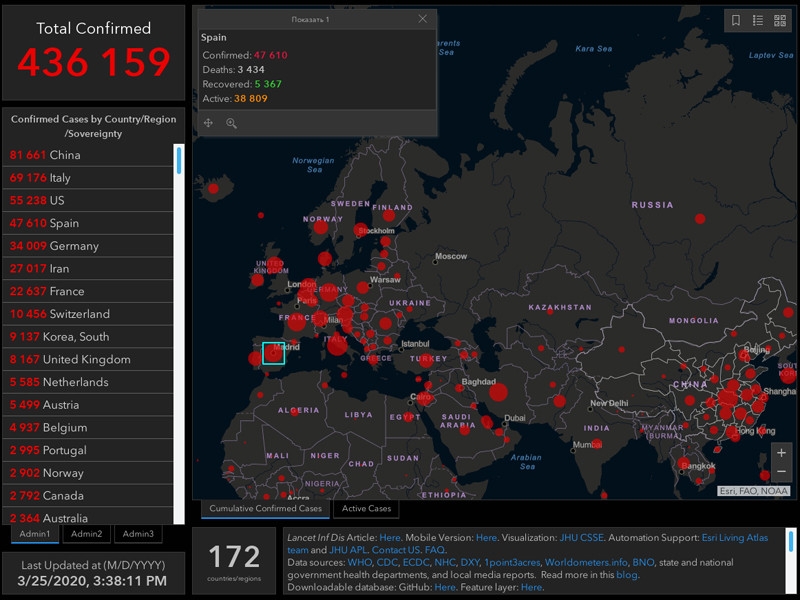Click the pan icon in Spain popup
This screenshot has width=800, height=600.
tap(209, 123)
